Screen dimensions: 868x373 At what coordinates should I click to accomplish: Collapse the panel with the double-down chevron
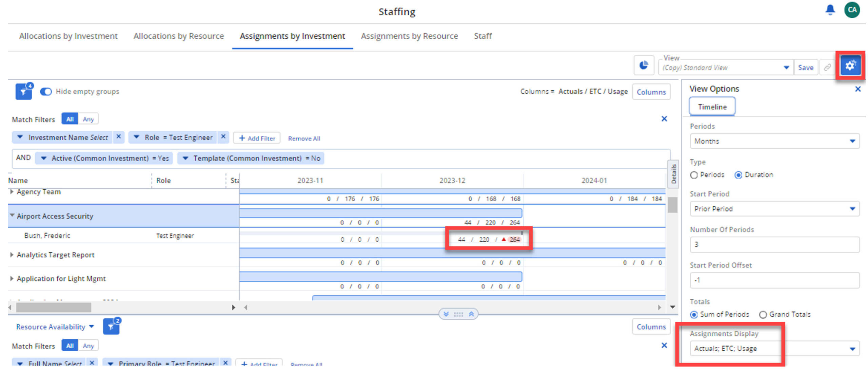(x=446, y=314)
